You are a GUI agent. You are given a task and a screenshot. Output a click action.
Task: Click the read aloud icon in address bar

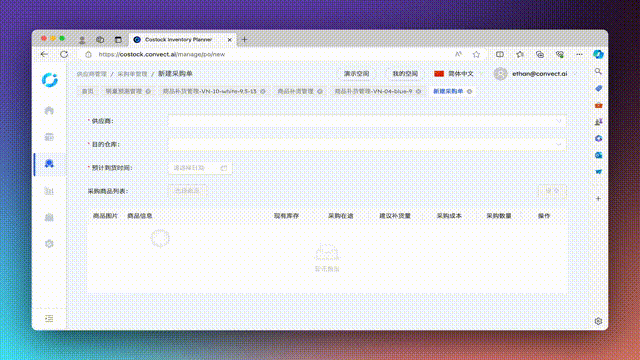458,54
